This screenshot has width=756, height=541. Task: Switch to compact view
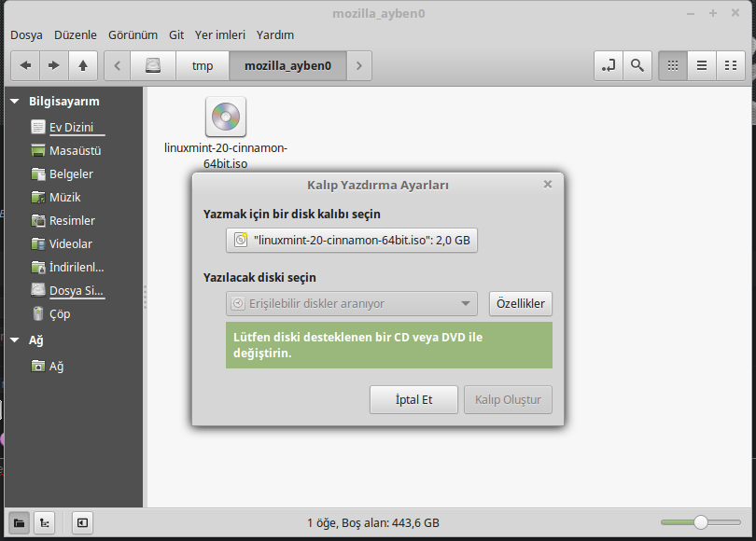click(731, 65)
